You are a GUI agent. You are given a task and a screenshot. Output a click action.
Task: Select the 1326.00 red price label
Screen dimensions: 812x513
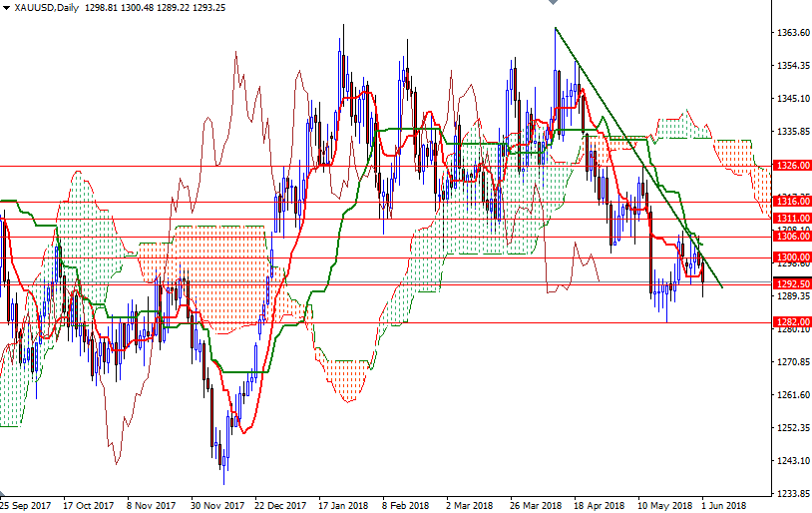click(x=791, y=166)
